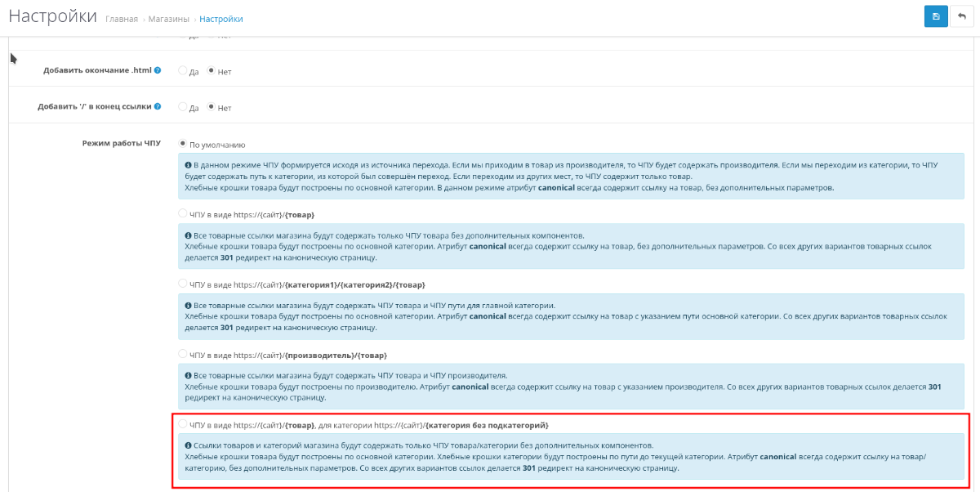The image size is (980, 492).
Task: Click info icon in {категория1}/{категория2} mode description
Action: click(188, 305)
